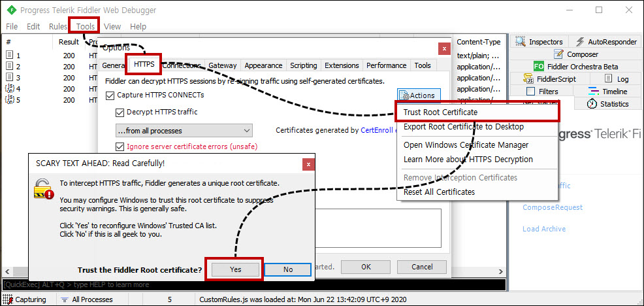Close the Options dialog
This screenshot has width=644, height=306.
pos(444,48)
